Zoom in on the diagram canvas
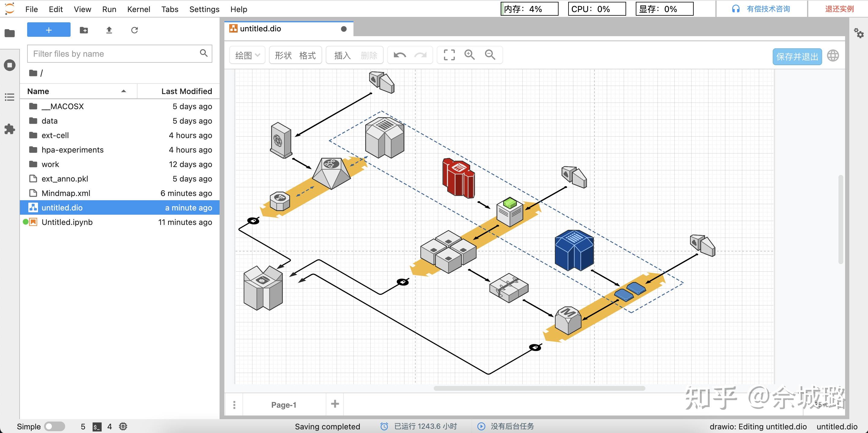Image resolution: width=868 pixels, height=433 pixels. coord(469,55)
